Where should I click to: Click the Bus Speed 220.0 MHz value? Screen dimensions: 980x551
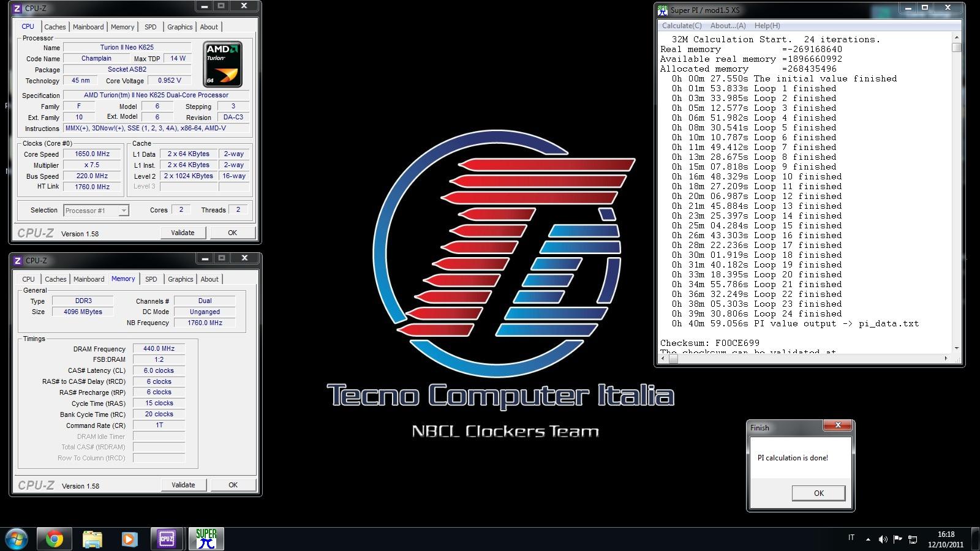[x=92, y=176]
